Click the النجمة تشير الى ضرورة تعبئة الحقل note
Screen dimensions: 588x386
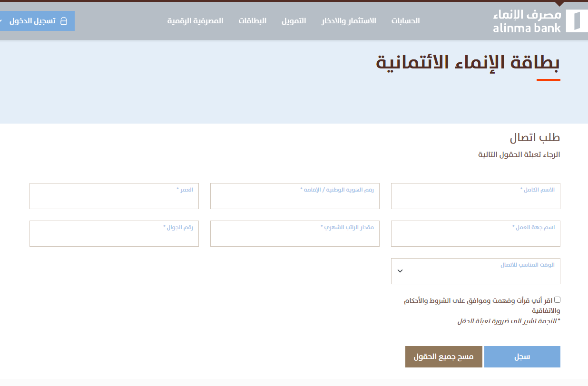(x=509, y=321)
